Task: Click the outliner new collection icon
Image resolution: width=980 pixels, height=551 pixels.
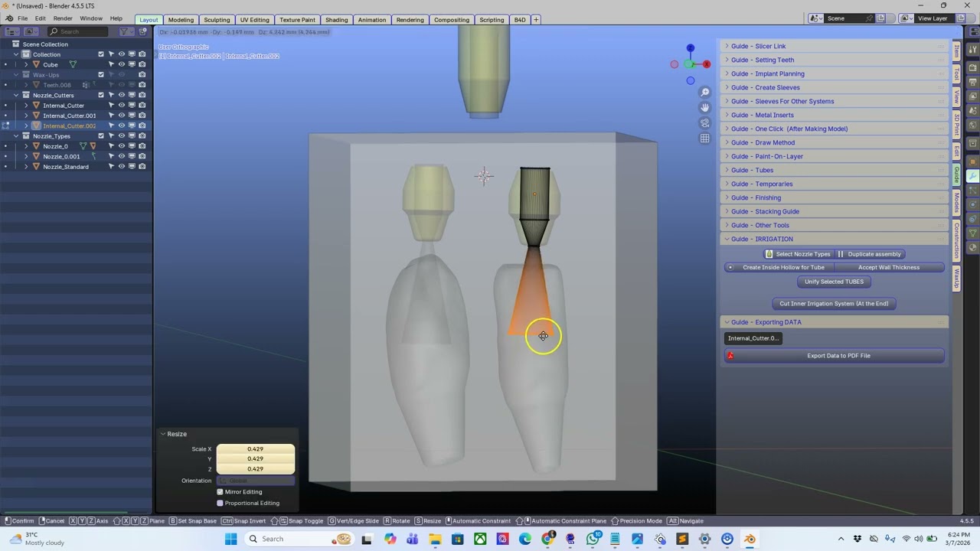Action: click(143, 31)
